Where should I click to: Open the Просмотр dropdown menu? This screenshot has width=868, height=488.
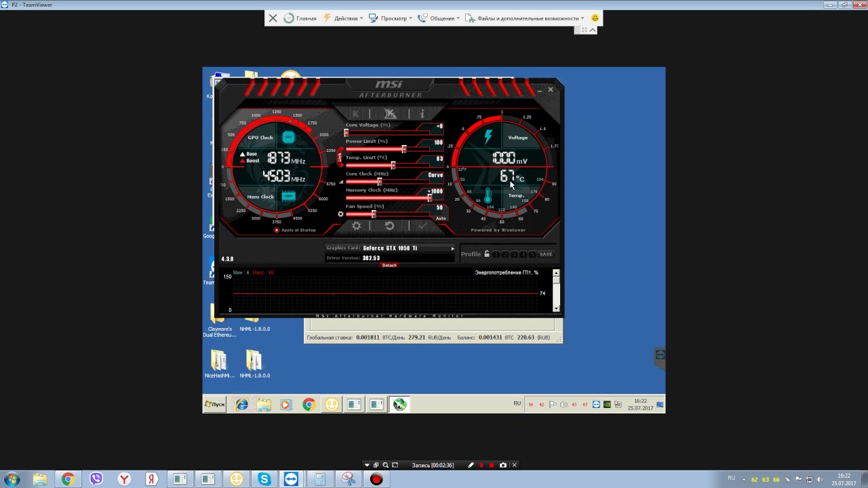(390, 18)
